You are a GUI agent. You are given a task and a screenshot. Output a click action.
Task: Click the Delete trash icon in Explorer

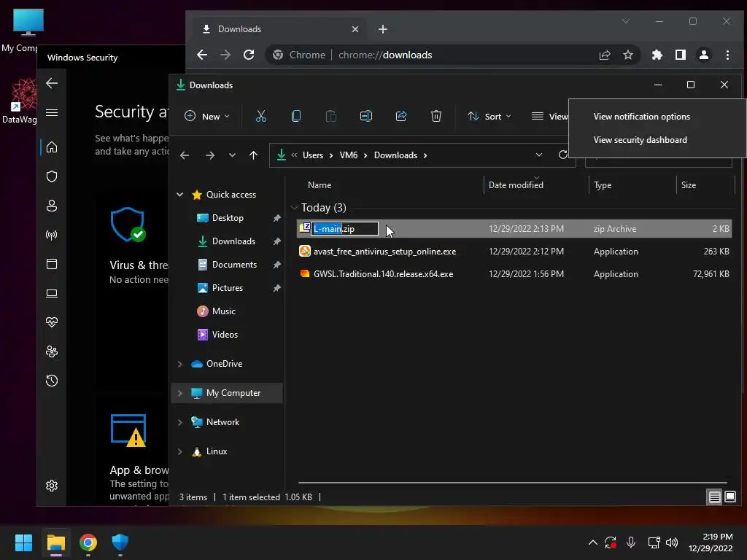(x=436, y=116)
